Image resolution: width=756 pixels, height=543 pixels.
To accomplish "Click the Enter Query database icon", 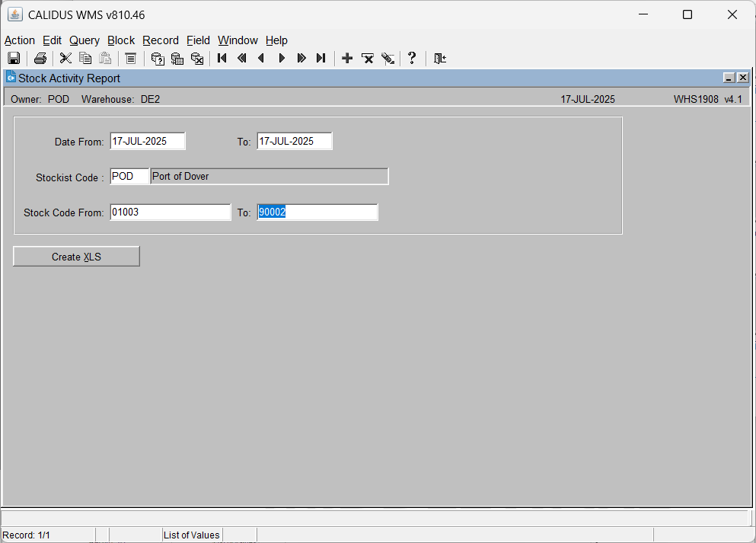I will 158,59.
